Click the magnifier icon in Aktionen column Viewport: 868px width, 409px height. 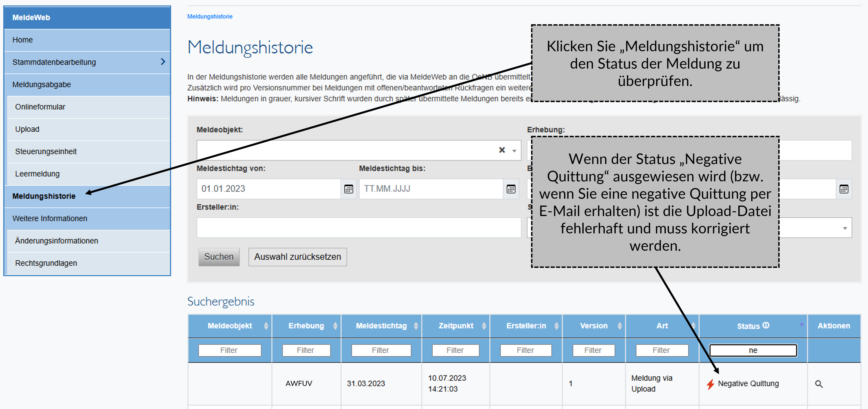tap(818, 384)
